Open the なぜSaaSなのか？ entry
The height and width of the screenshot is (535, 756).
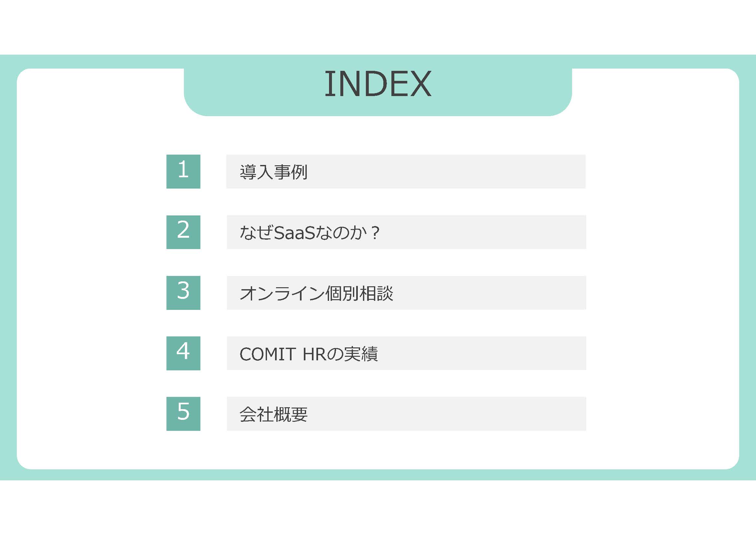click(x=406, y=232)
